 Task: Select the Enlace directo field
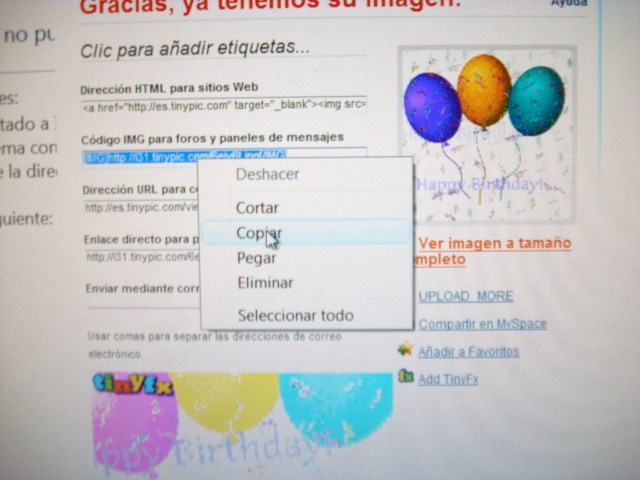pos(142,257)
